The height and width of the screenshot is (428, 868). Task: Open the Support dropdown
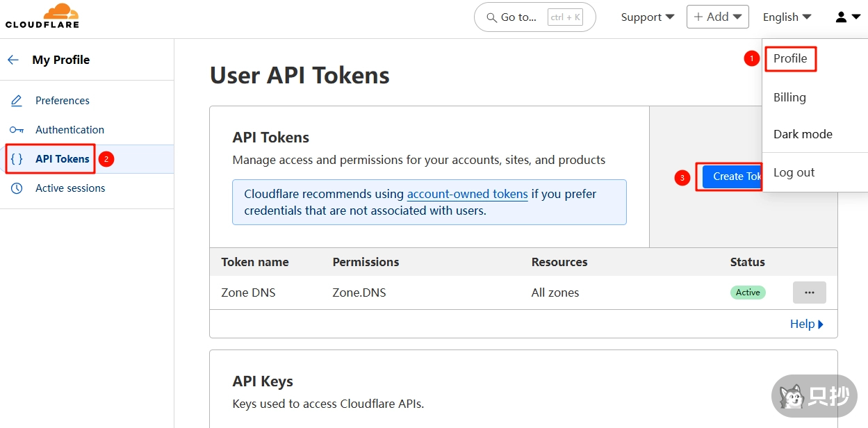[x=646, y=17]
